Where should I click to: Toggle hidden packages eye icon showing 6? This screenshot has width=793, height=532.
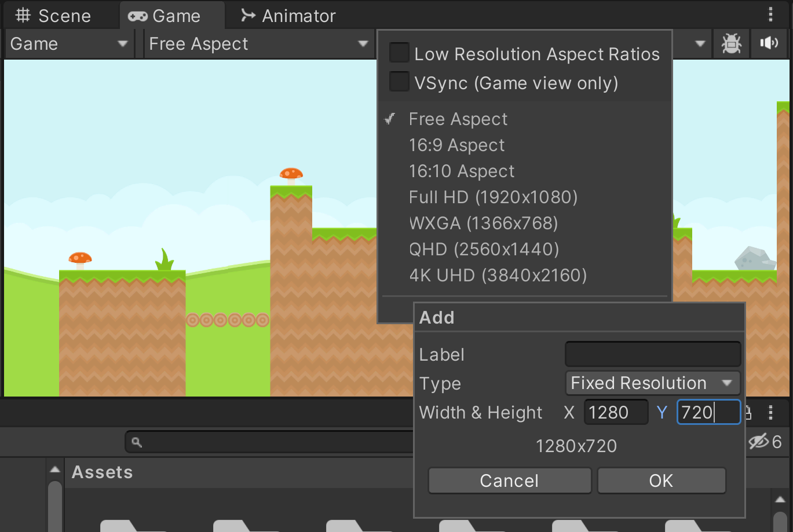[x=765, y=442]
